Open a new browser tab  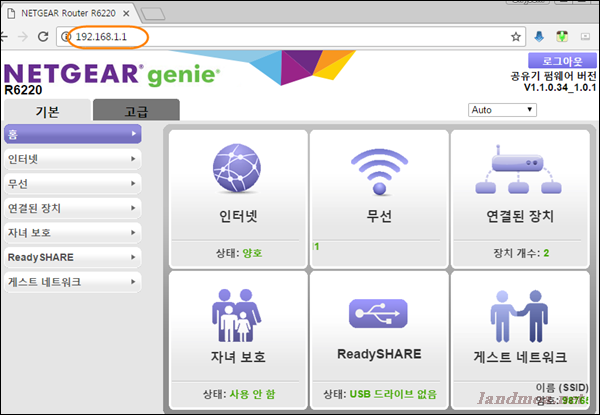153,14
